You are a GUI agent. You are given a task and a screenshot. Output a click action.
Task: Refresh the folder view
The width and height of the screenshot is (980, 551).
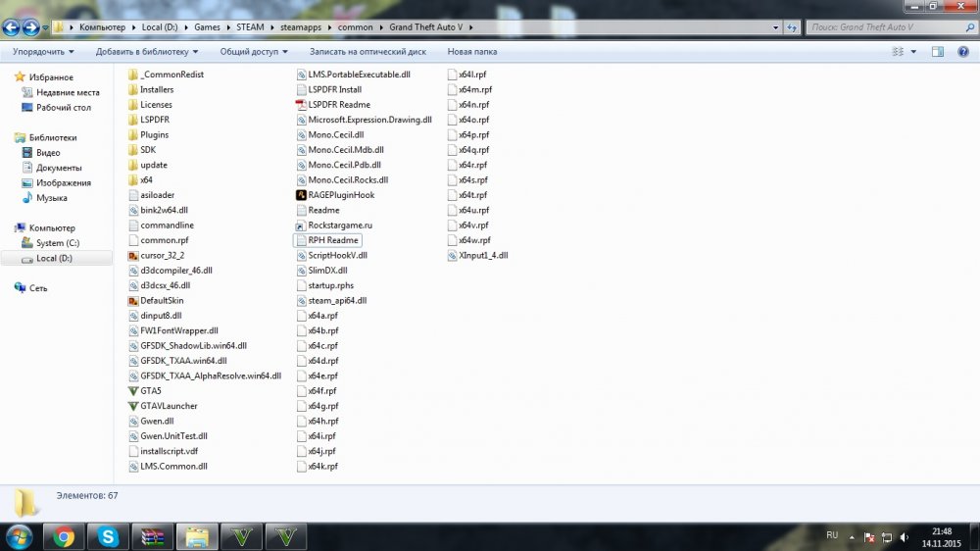(x=792, y=27)
